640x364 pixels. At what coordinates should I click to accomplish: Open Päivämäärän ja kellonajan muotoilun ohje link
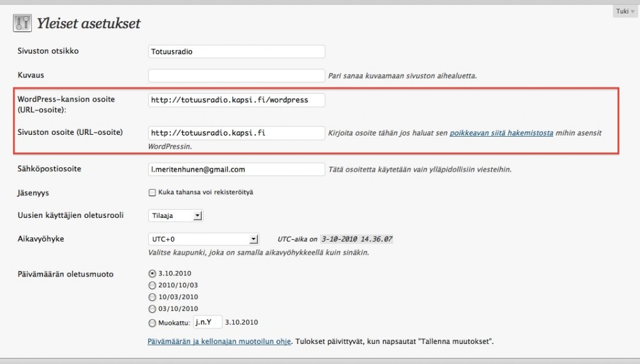(x=219, y=342)
